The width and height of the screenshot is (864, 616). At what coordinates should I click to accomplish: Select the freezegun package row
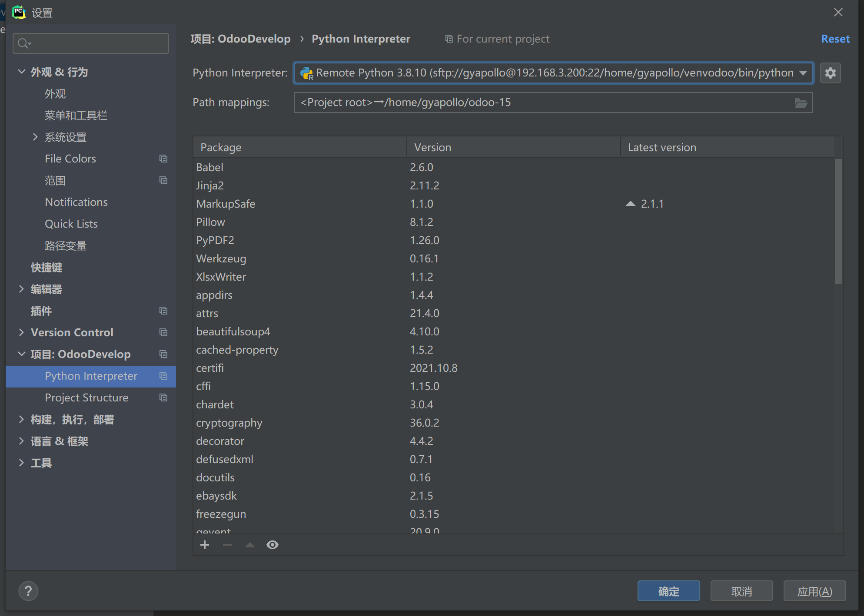coord(514,514)
